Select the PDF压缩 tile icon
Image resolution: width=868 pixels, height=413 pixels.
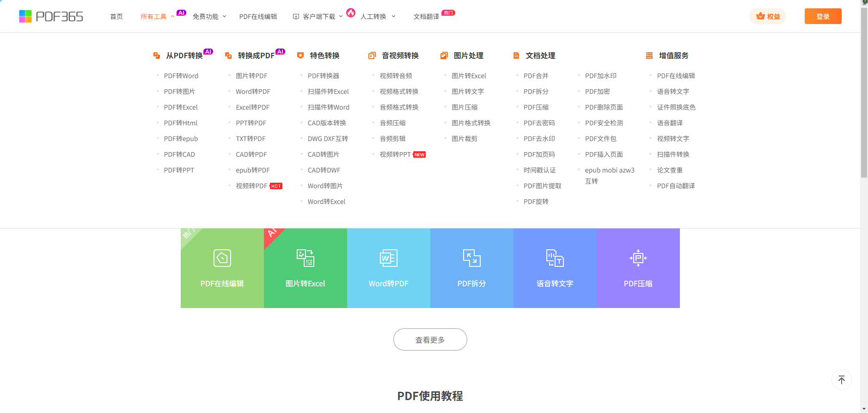(x=638, y=258)
